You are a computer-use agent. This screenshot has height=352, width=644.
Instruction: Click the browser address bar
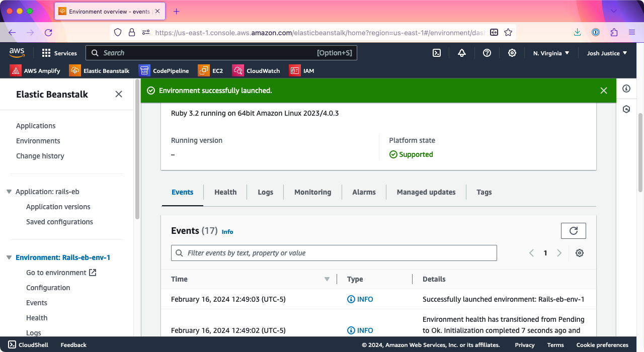[x=312, y=32]
